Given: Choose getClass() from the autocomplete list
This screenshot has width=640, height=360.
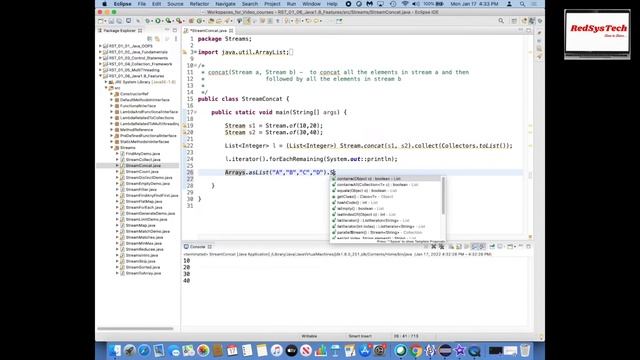Looking at the screenshot, I should click(385, 197).
